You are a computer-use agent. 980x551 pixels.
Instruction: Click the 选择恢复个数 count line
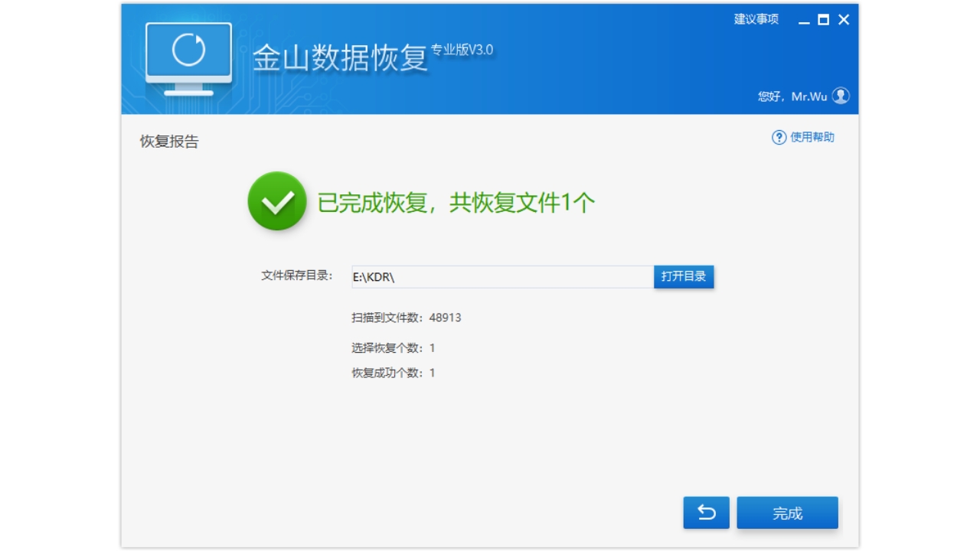[393, 348]
